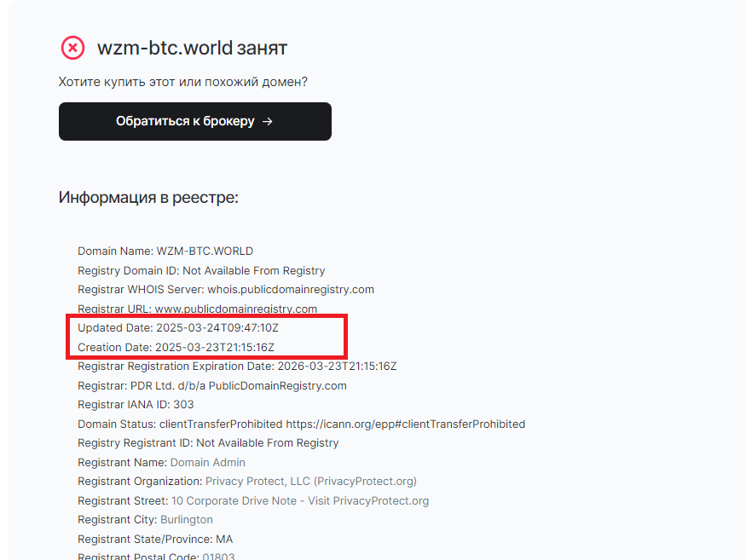Click 'Хотите купить этот или похожий домен?' text

[x=183, y=82]
